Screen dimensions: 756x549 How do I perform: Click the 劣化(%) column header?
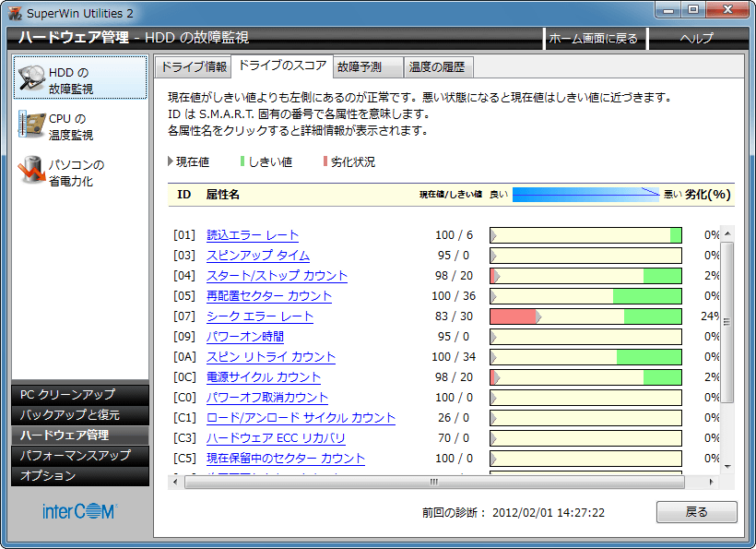click(708, 195)
